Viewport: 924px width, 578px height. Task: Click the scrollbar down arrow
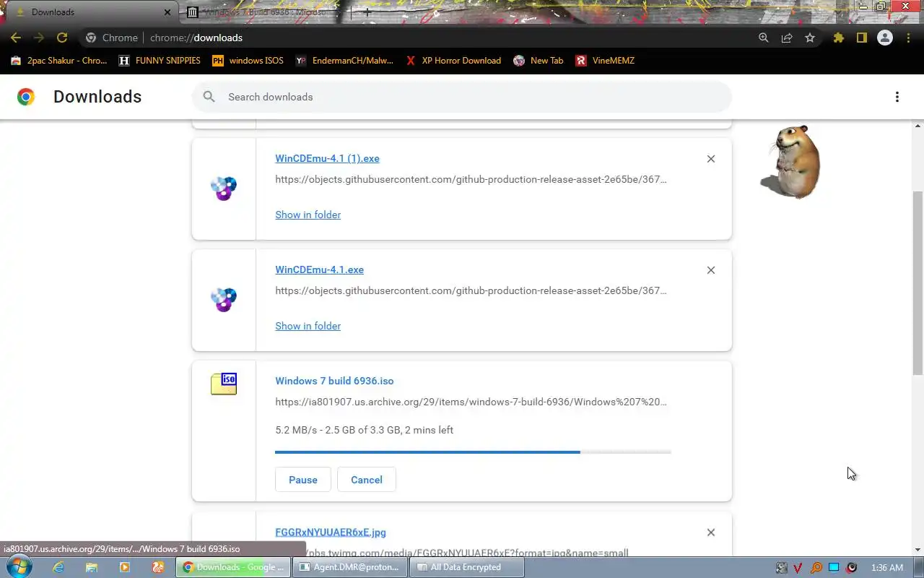pos(918,550)
